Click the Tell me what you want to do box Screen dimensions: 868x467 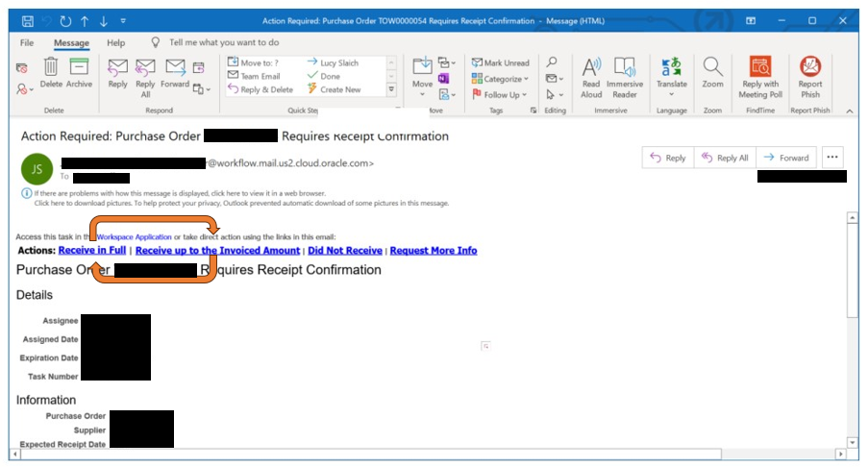(224, 42)
